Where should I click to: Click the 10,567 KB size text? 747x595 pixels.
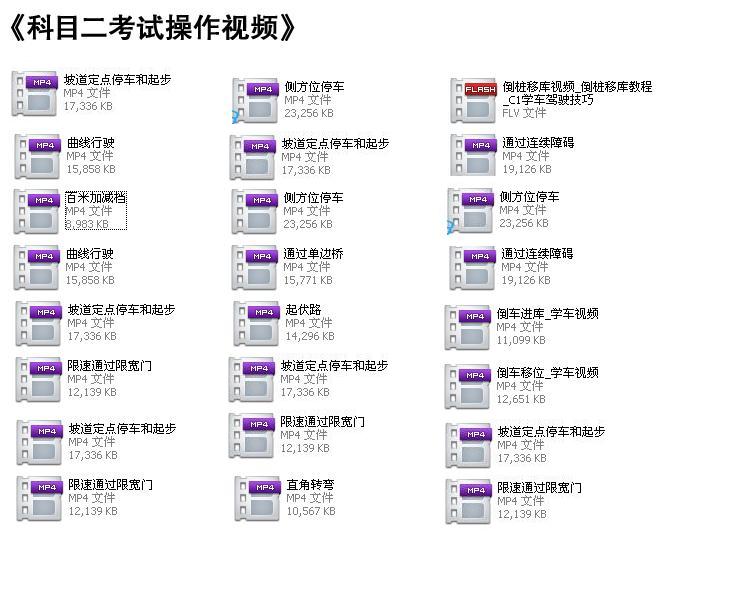pos(311,511)
